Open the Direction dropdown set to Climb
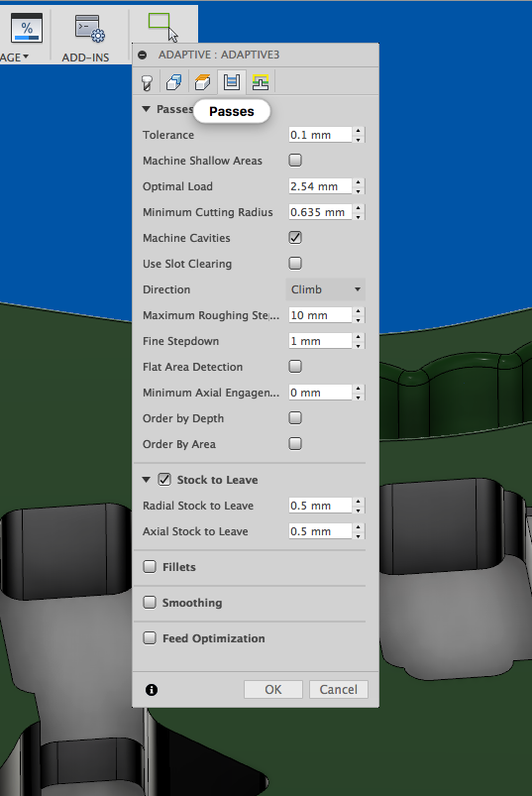Viewport: 532px width, 796px height. click(x=326, y=289)
